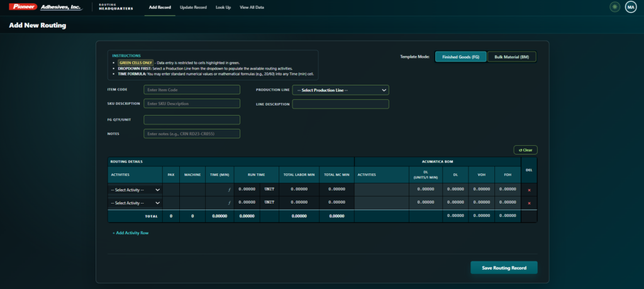Click second row Machine cell
The image size is (644, 289).
click(192, 203)
